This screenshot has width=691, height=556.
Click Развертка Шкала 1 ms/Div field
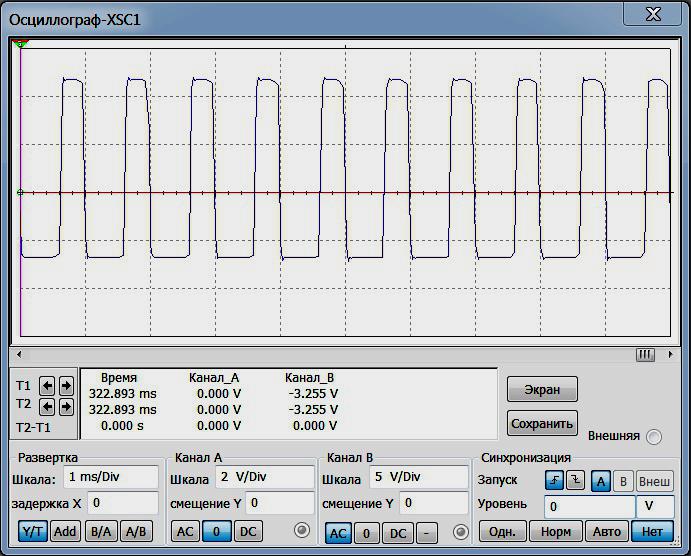[111, 477]
